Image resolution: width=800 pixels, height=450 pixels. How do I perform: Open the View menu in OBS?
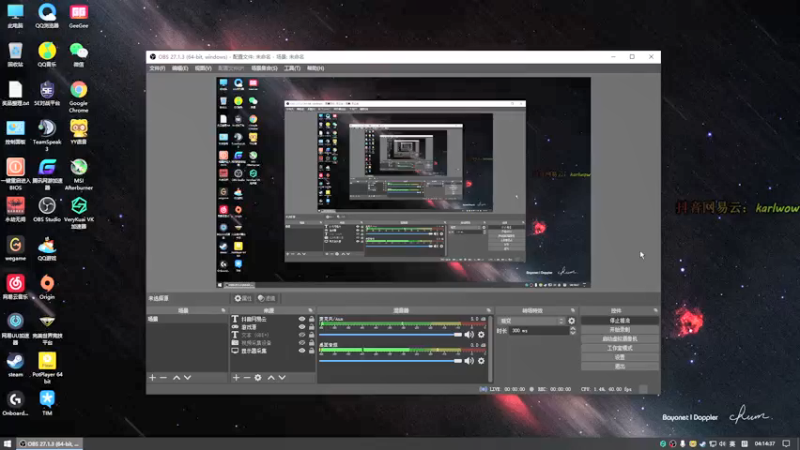coord(203,68)
